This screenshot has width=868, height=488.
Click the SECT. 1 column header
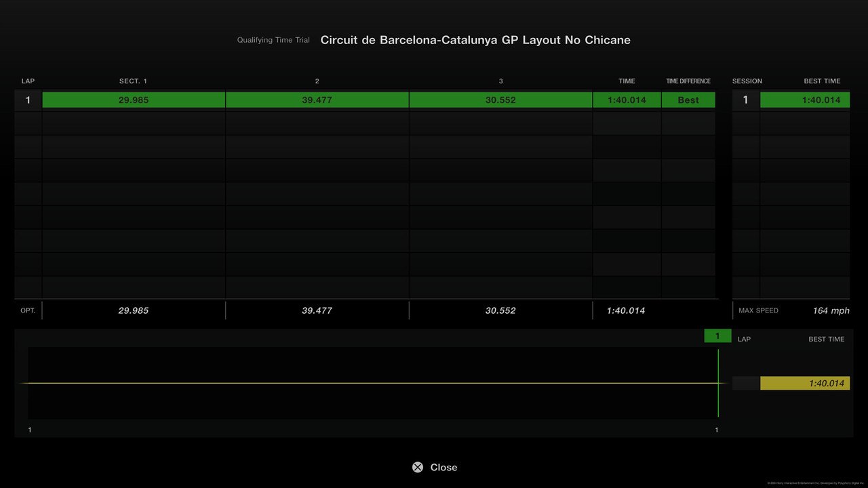click(x=133, y=81)
